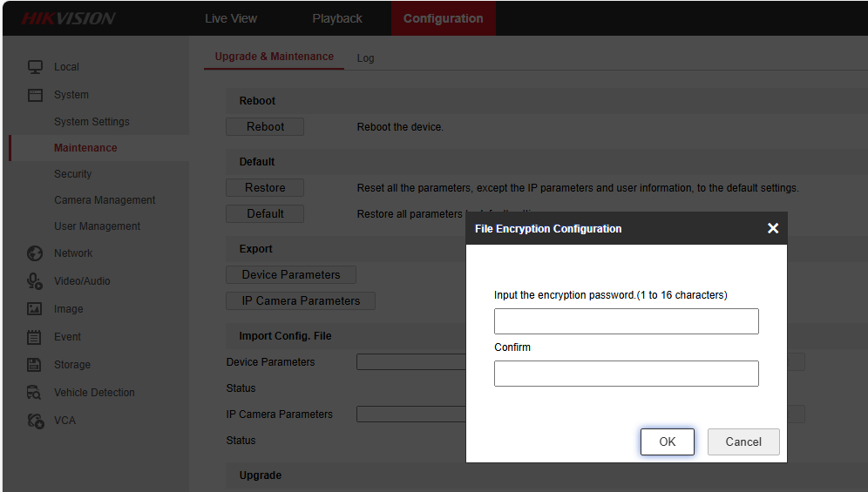
Task: Cancel the encryption password dialog
Action: click(743, 441)
